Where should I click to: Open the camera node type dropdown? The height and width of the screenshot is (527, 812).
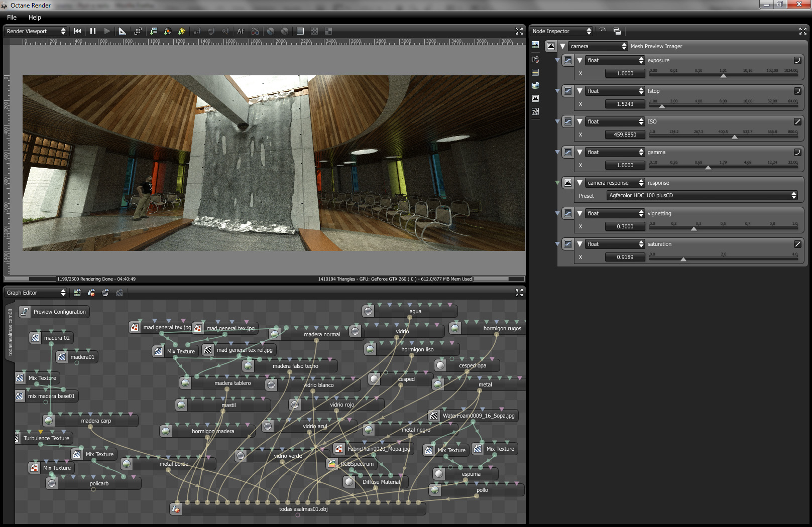[598, 46]
